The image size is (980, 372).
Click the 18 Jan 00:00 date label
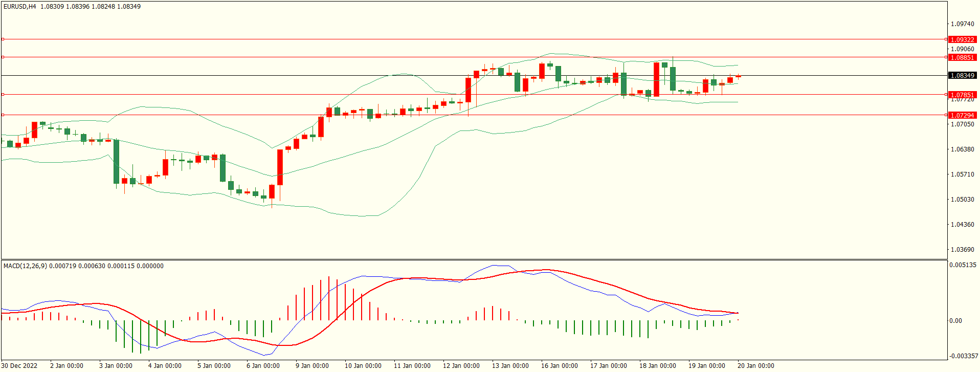[657, 366]
